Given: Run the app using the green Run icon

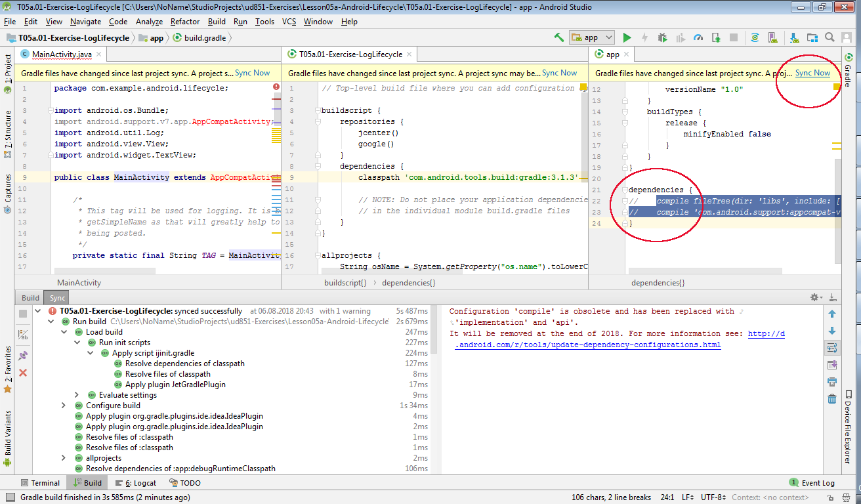Looking at the screenshot, I should point(627,37).
